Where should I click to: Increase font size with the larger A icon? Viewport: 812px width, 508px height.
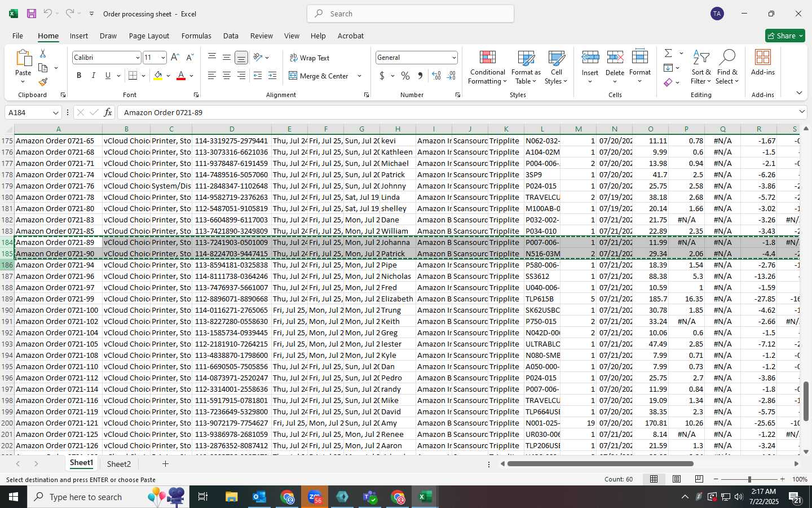175,58
